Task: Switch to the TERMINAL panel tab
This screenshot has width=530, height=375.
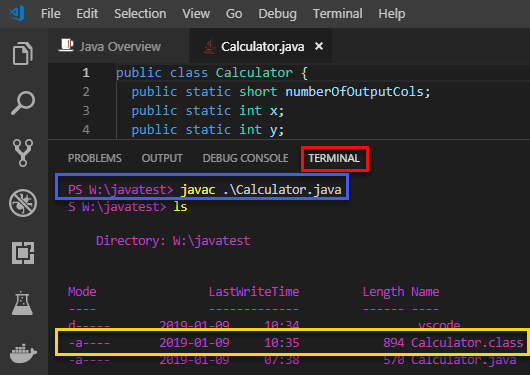Action: coord(334,158)
